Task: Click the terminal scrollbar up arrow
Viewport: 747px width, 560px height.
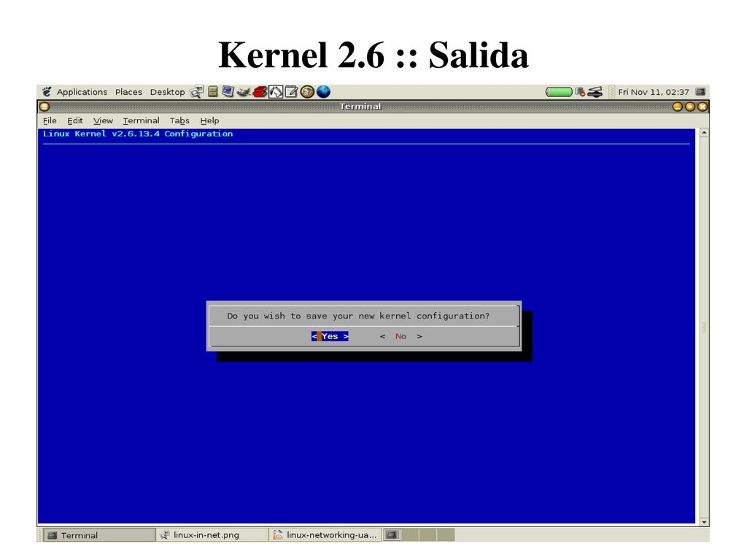Action: tap(704, 133)
